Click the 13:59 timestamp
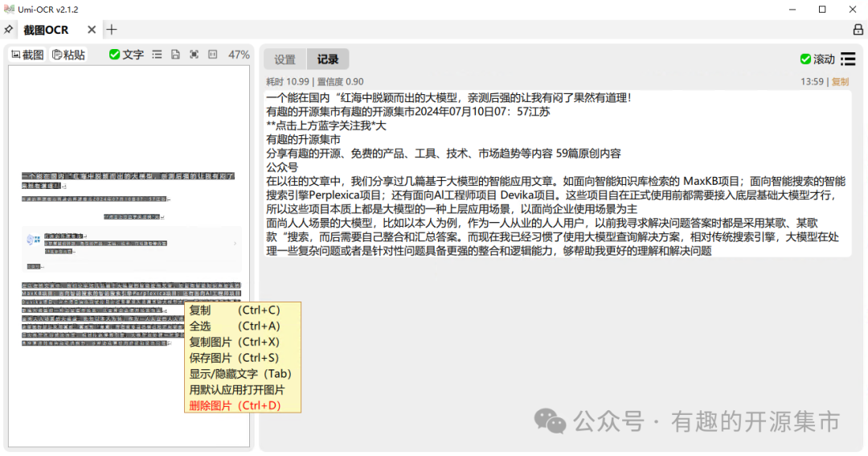Image resolution: width=868 pixels, height=456 pixels. click(x=812, y=81)
